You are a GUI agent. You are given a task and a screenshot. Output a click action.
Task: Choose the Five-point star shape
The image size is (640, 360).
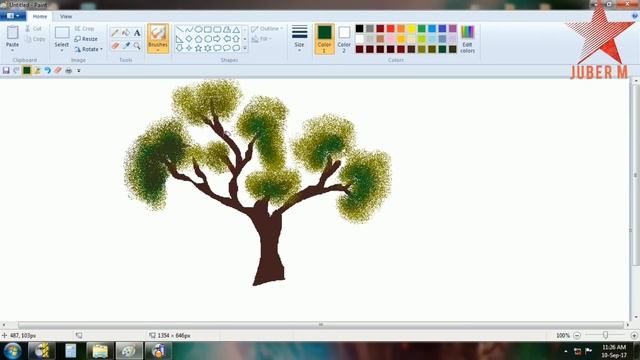click(x=198, y=48)
